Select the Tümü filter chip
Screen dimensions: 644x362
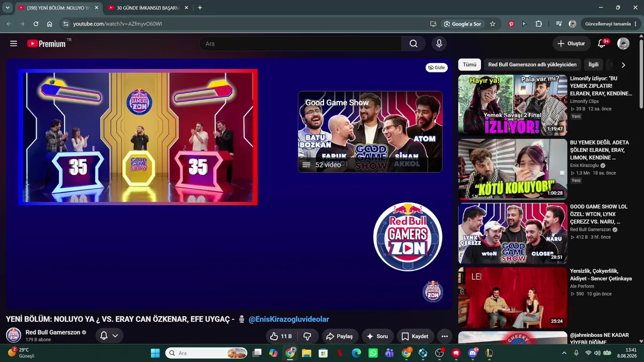click(x=469, y=65)
